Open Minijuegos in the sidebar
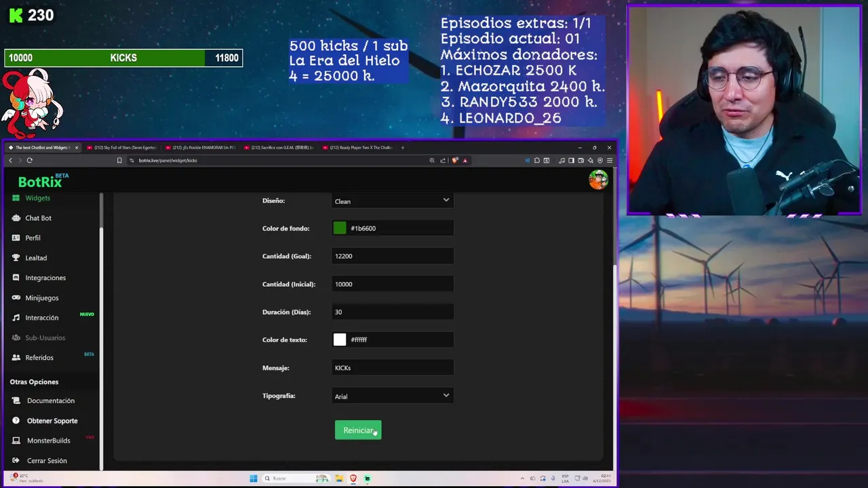 tap(42, 298)
